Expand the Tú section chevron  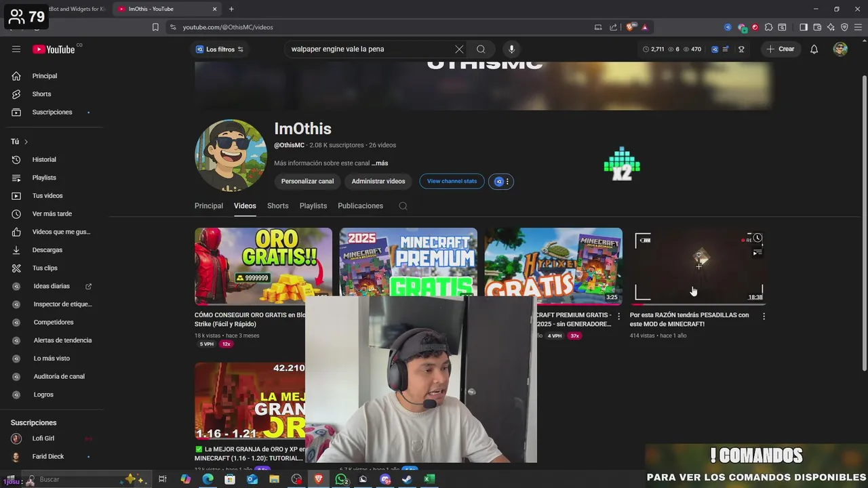coord(26,142)
